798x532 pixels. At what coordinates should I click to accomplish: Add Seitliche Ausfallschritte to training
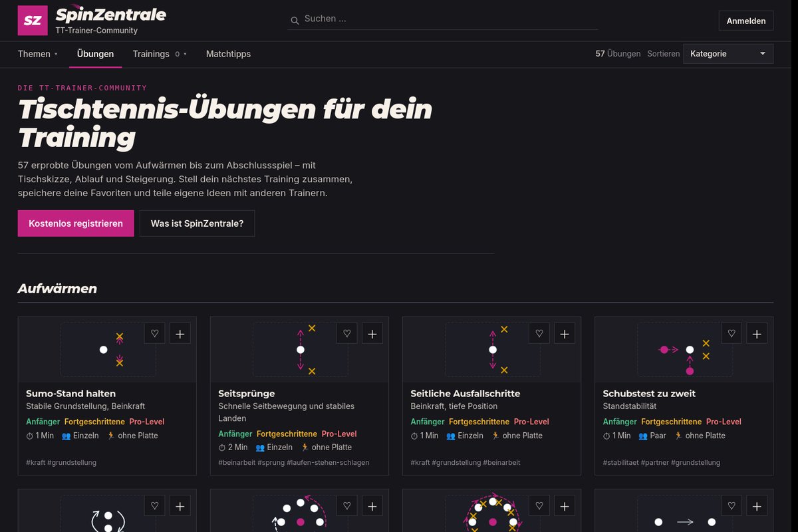pyautogui.click(x=565, y=334)
